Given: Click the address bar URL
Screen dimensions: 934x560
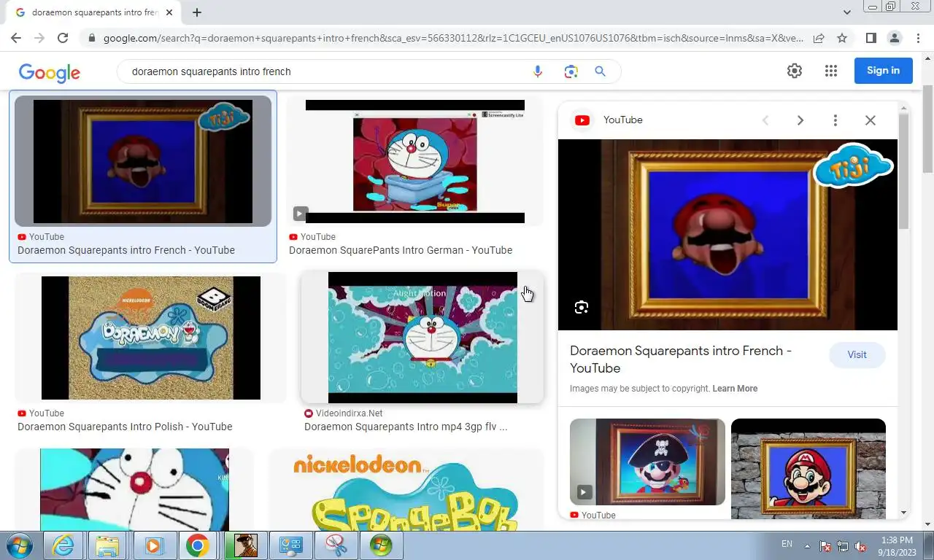Looking at the screenshot, I should point(452,38).
